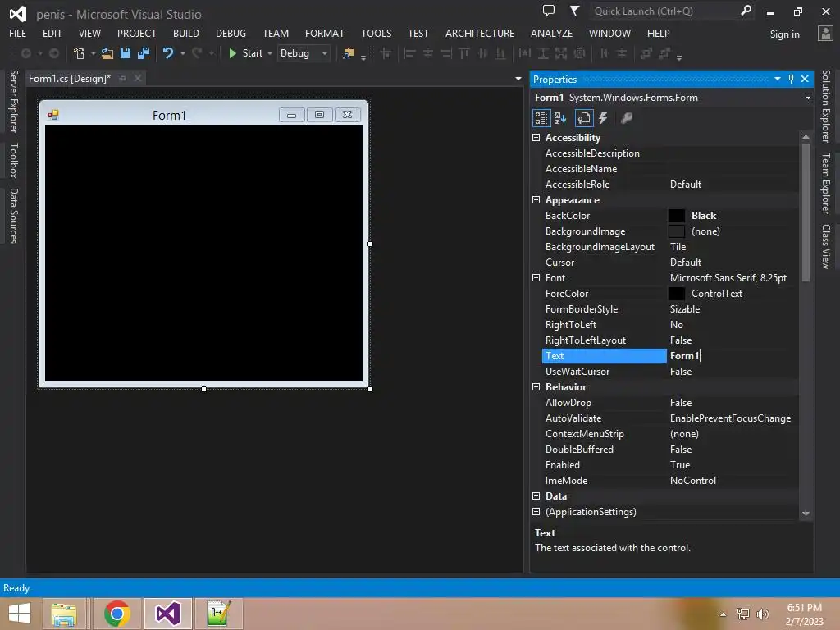Click the BackgroundImage preview swatch
This screenshot has width=840, height=630.
point(677,231)
